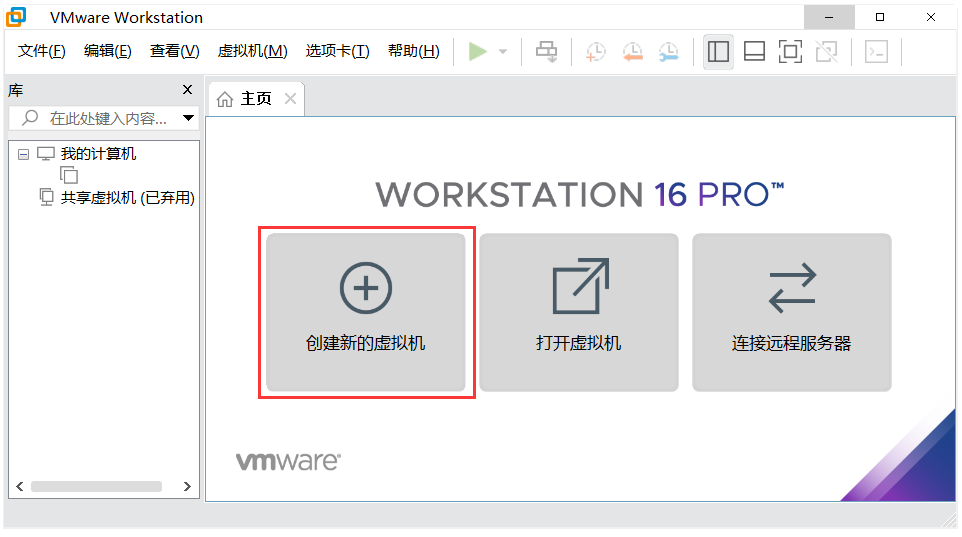The height and width of the screenshot is (537, 962).
Task: Open the library search filter dropdown
Action: [188, 118]
